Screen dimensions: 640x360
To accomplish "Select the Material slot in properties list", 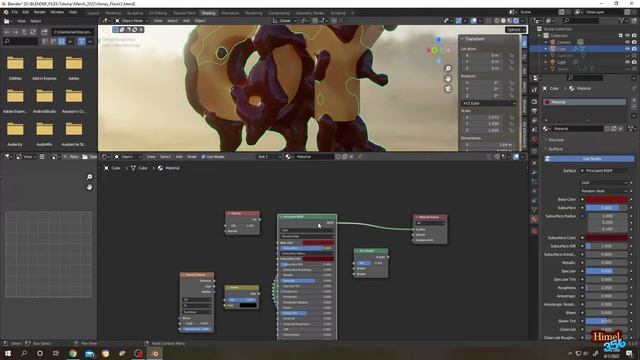I will [x=584, y=102].
